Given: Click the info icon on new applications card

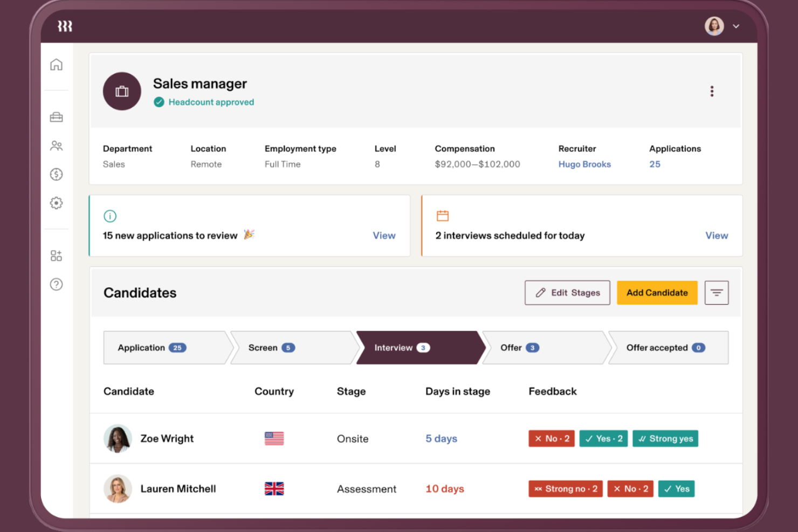Looking at the screenshot, I should click(x=110, y=216).
